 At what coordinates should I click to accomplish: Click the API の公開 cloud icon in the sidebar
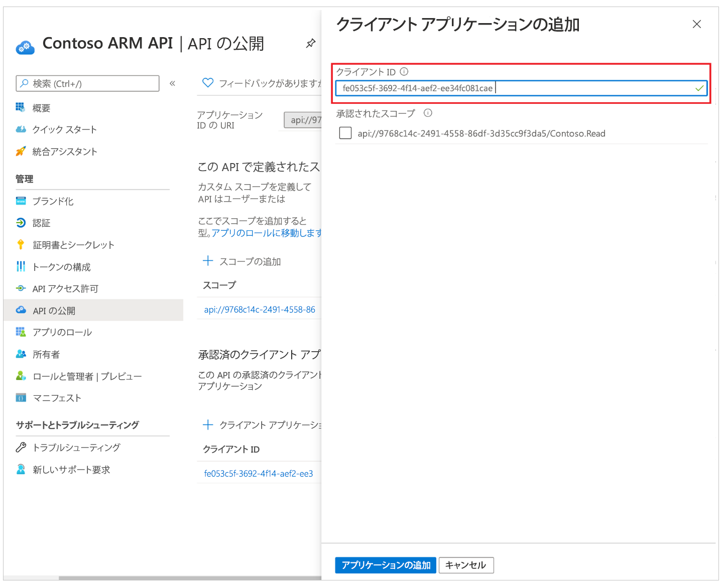click(21, 310)
